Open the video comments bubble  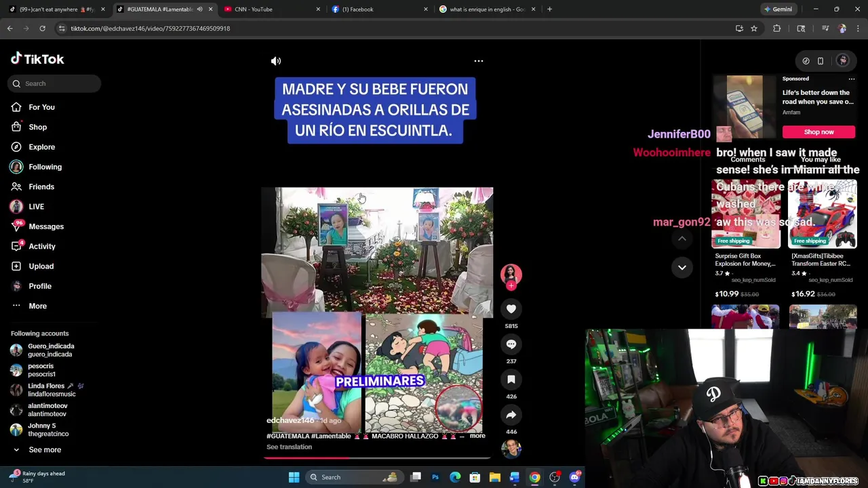click(511, 344)
